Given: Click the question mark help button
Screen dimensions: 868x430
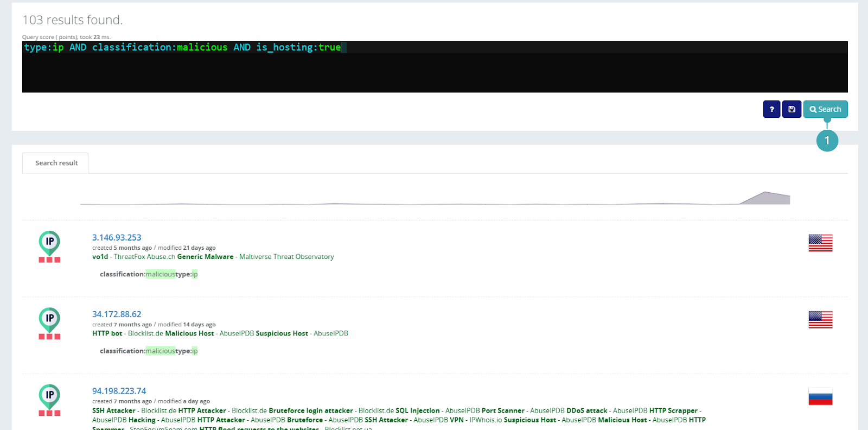Looking at the screenshot, I should (771, 109).
